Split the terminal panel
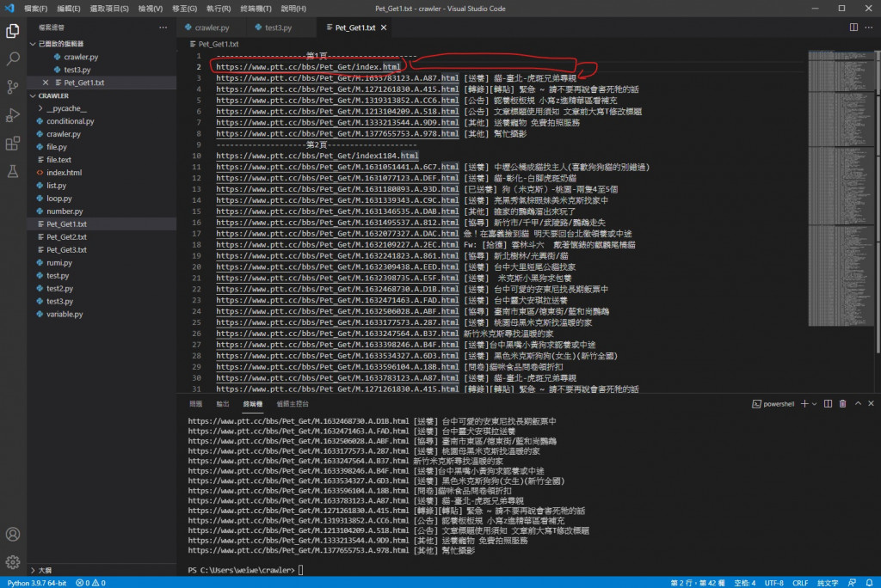The width and height of the screenshot is (881, 588). point(828,404)
